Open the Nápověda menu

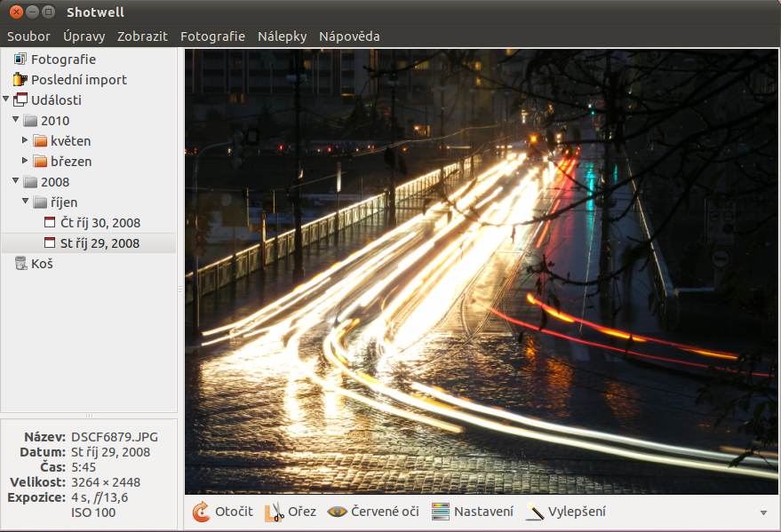coord(349,36)
